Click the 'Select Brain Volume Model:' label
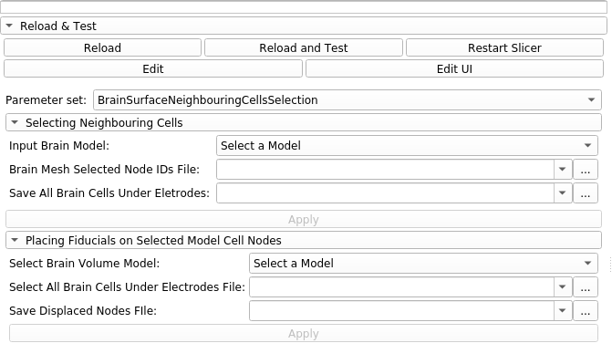Image resolution: width=612 pixels, height=364 pixels. coord(84,264)
